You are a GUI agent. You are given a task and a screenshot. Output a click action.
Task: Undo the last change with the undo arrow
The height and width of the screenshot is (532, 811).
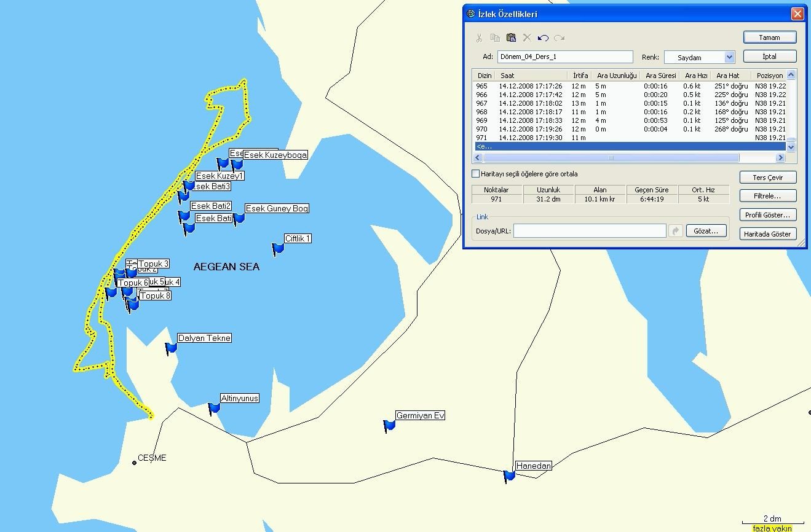click(543, 38)
